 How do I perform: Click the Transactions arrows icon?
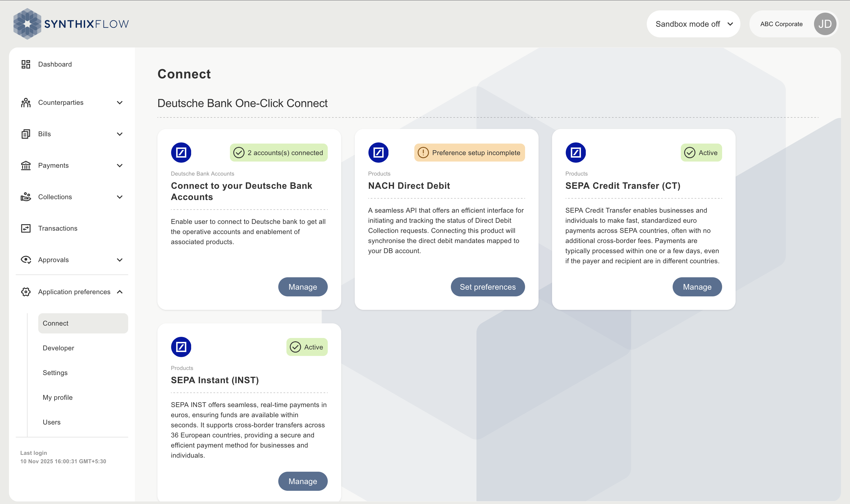tap(26, 228)
